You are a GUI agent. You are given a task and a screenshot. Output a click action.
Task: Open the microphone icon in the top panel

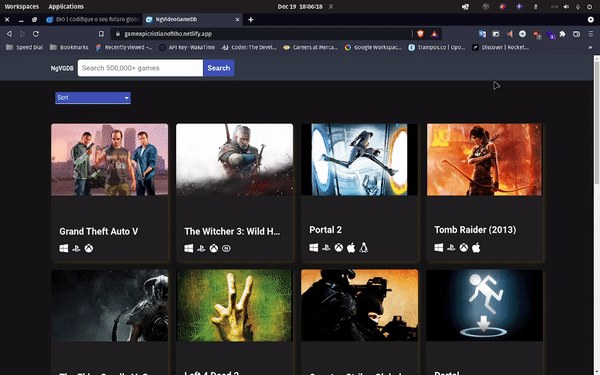[x=578, y=7]
